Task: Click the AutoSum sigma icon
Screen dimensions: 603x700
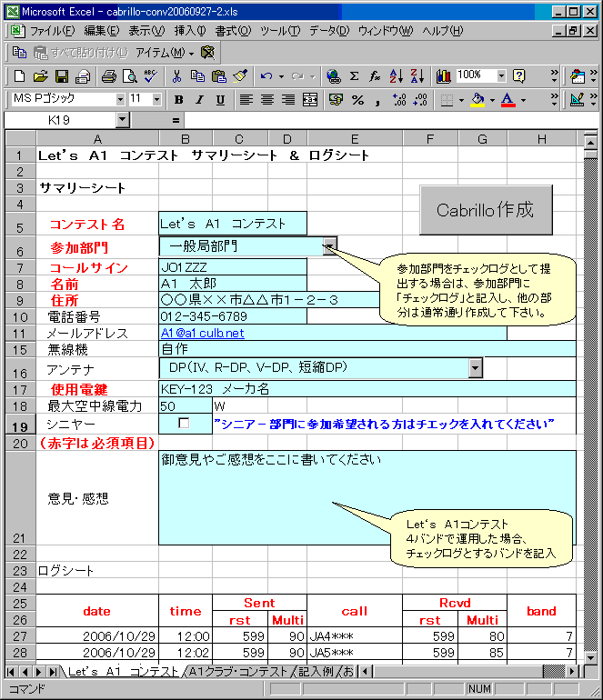Action: tap(354, 76)
